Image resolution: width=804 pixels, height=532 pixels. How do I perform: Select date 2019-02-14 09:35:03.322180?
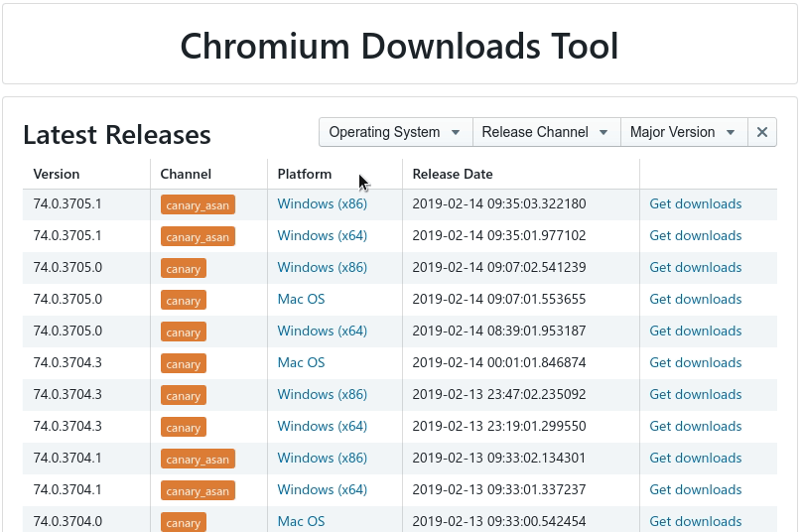(x=499, y=204)
